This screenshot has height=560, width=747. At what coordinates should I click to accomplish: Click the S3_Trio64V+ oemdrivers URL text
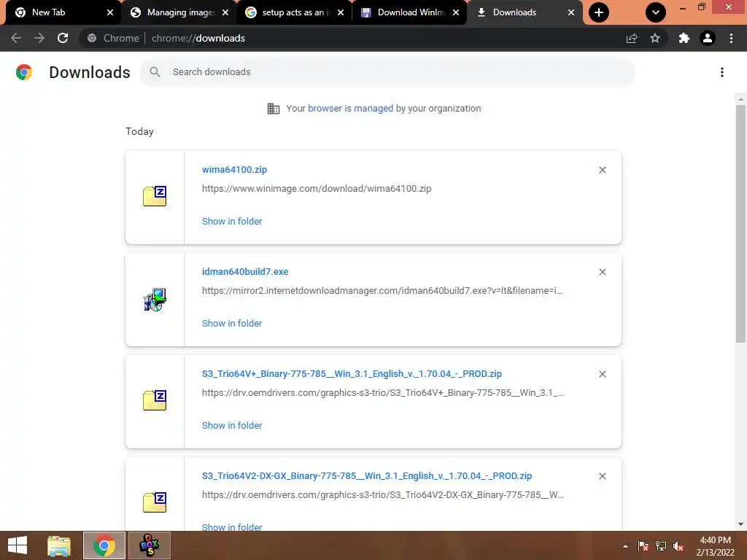coord(383,393)
